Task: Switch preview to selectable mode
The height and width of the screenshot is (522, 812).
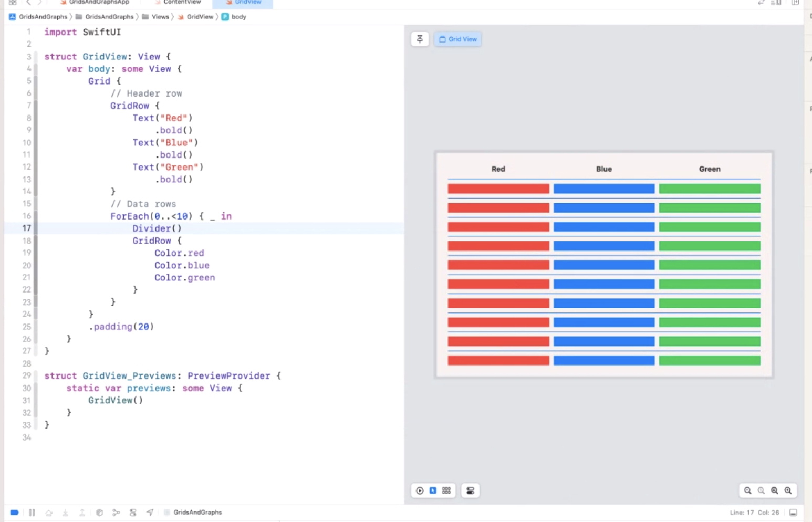Action: point(433,490)
